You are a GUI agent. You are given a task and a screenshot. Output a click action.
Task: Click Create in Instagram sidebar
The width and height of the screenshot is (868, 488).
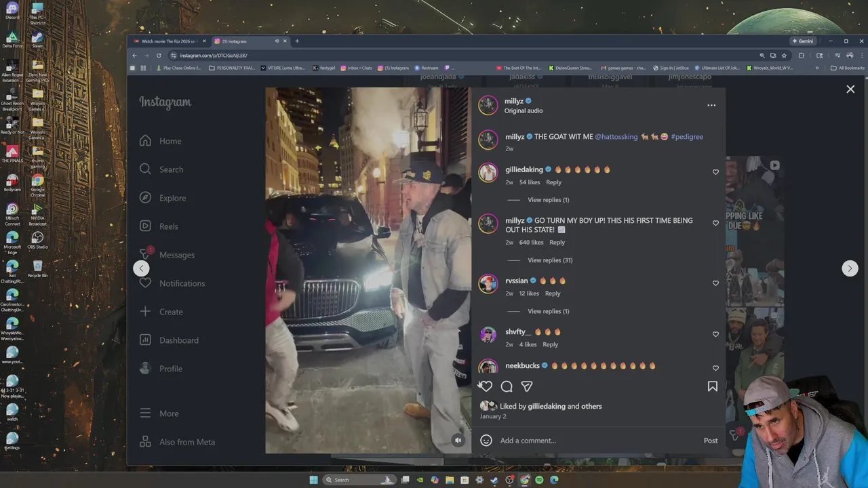161,312
